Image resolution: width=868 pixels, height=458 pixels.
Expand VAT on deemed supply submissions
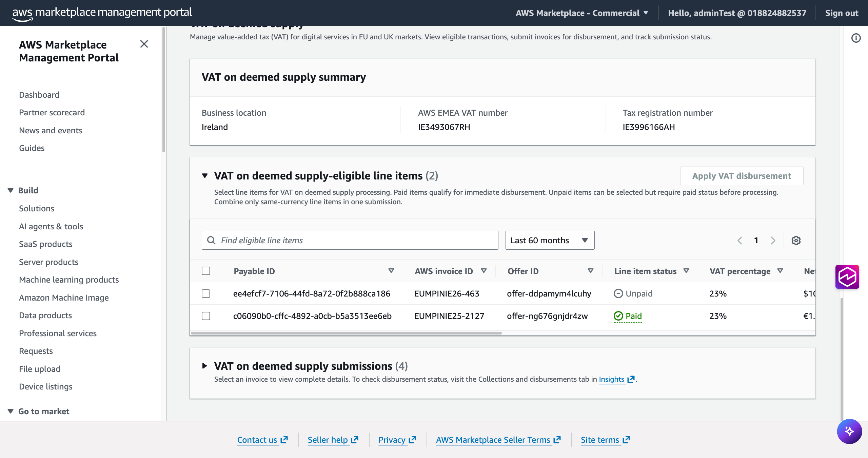(205, 366)
